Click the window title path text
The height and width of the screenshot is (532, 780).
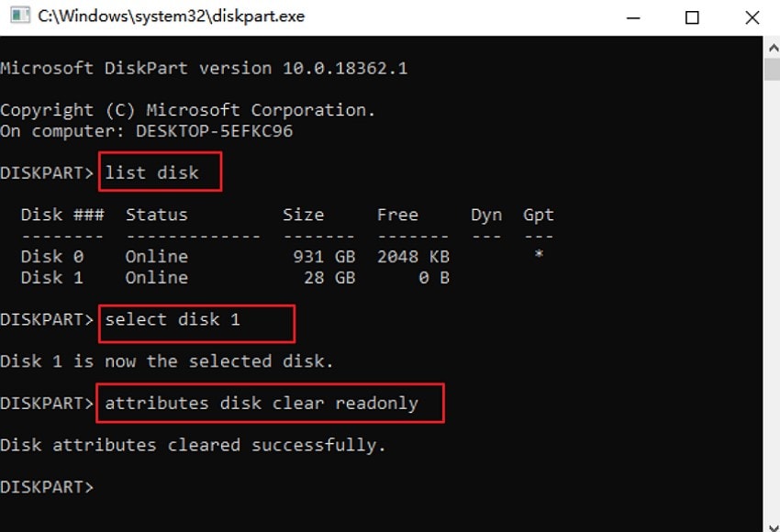point(172,17)
